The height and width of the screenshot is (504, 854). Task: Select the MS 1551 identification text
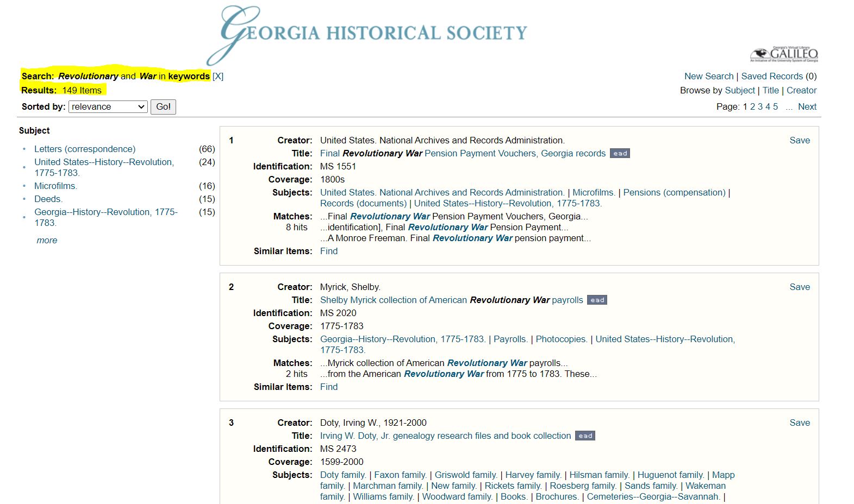tap(338, 166)
